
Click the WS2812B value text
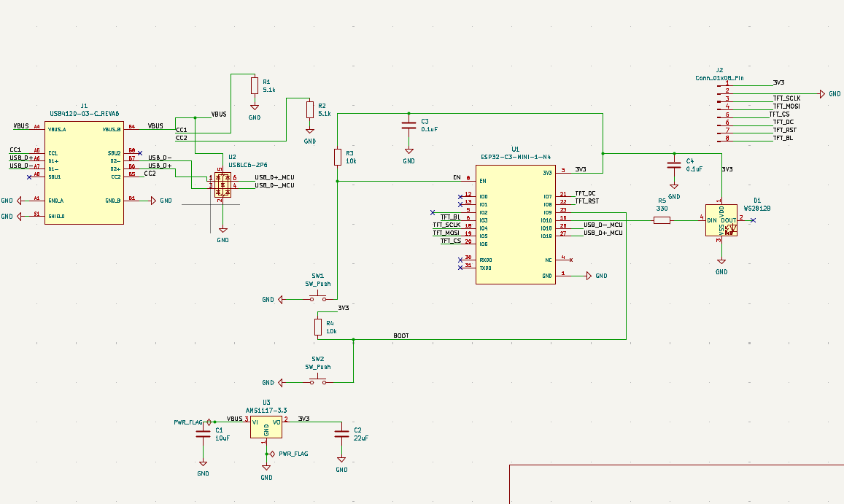(757, 208)
